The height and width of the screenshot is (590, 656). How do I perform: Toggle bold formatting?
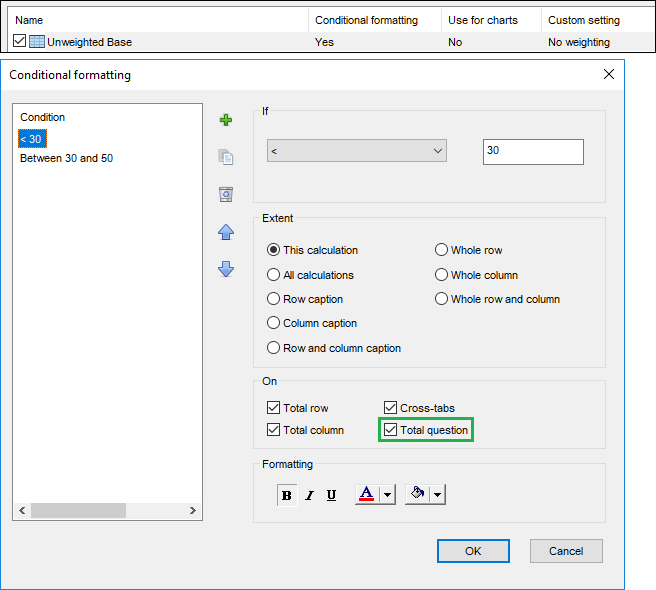point(287,495)
